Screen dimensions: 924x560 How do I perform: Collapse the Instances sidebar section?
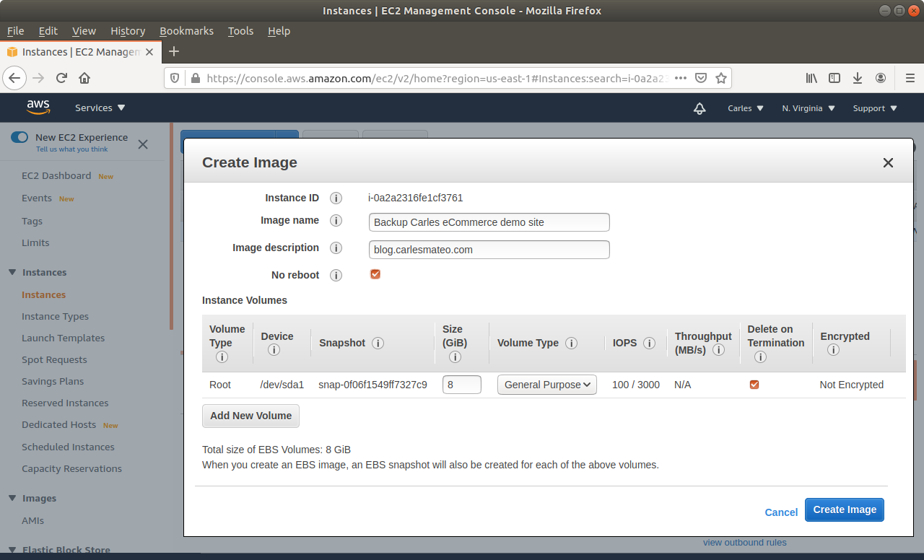click(x=12, y=272)
